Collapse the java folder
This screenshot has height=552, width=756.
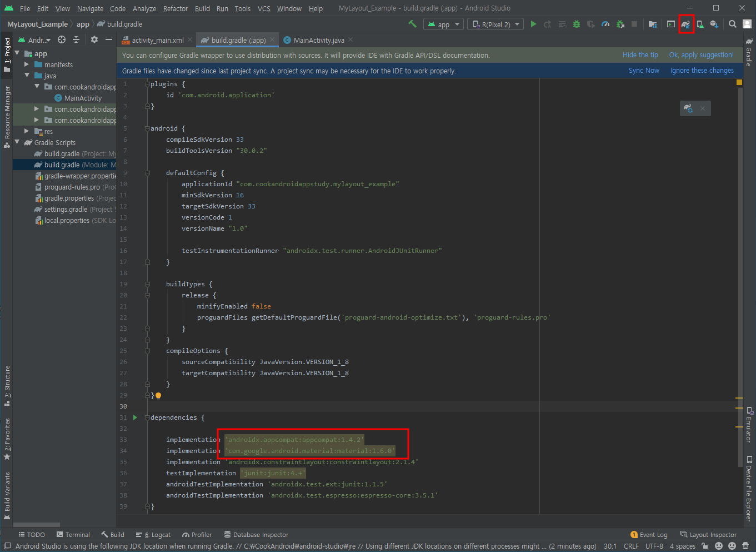coord(27,76)
